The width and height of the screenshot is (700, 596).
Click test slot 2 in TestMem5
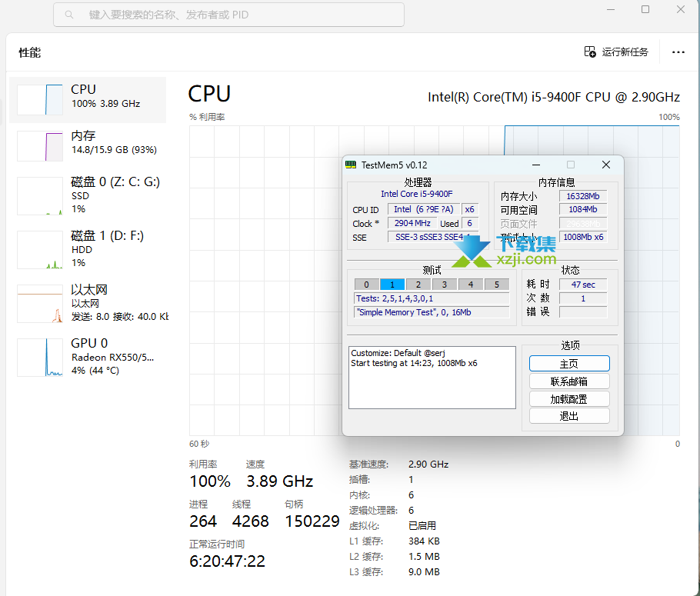[418, 285]
